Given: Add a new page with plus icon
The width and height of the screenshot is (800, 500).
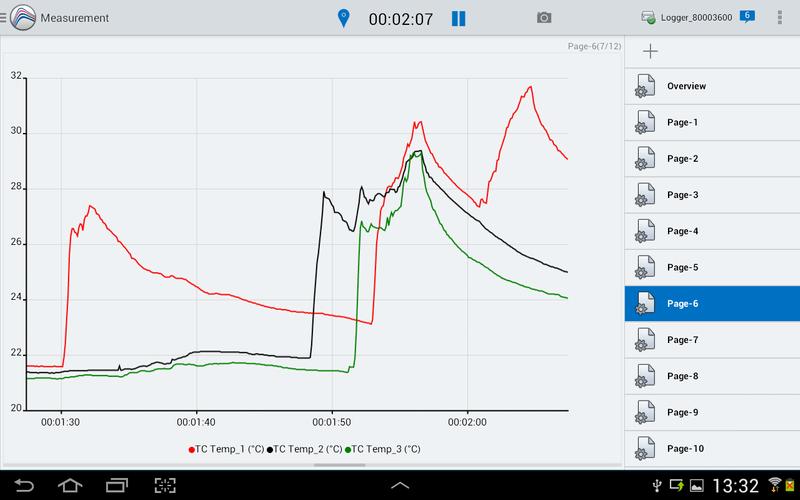Looking at the screenshot, I should coord(650,52).
